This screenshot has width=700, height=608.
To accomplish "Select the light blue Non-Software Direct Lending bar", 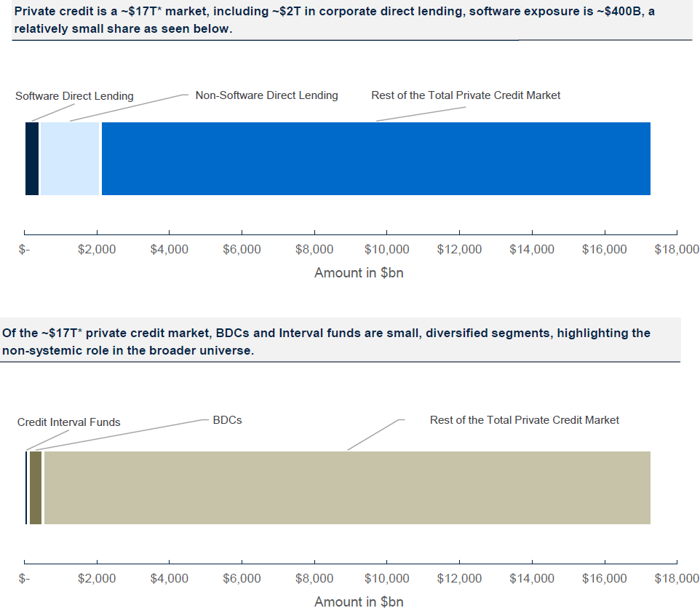I will point(70,159).
